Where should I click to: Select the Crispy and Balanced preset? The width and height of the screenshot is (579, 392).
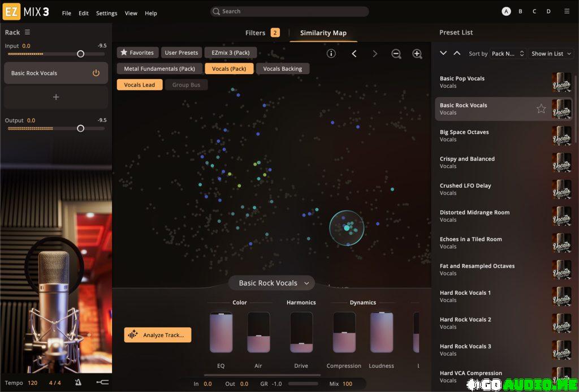tap(504, 162)
